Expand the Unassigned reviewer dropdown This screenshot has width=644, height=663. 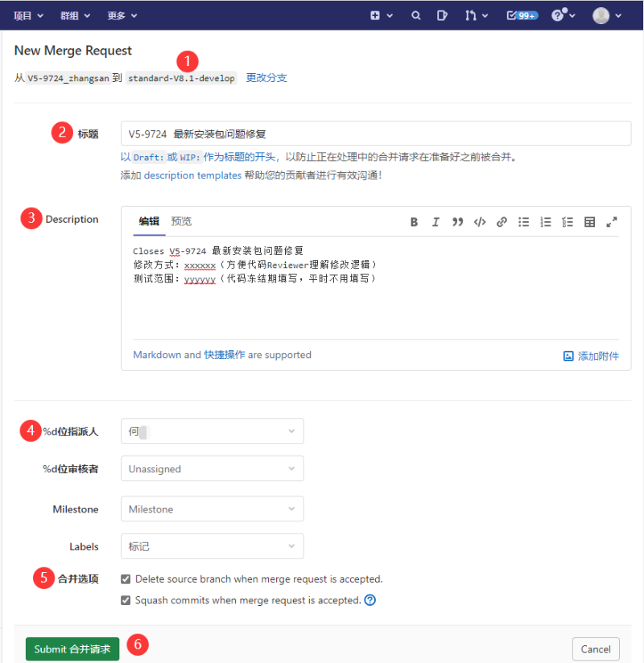click(x=212, y=469)
